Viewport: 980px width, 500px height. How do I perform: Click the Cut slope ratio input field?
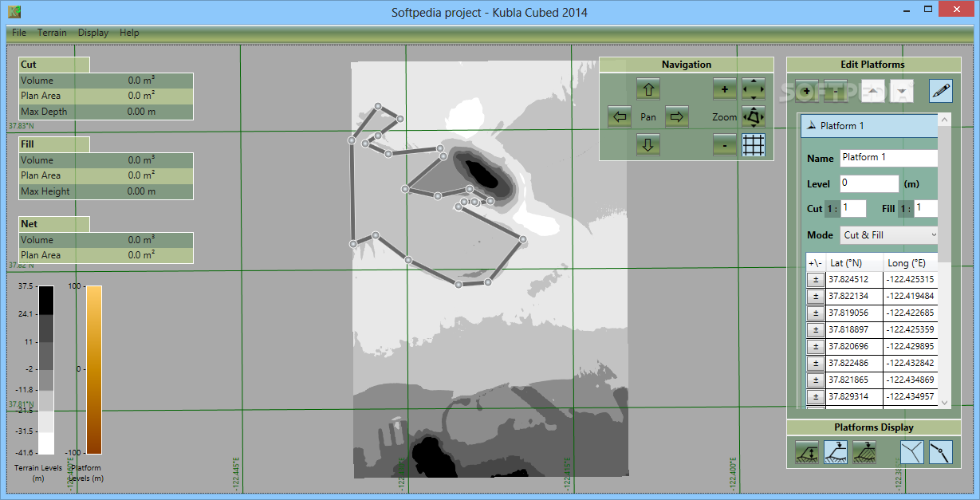pyautogui.click(x=853, y=208)
